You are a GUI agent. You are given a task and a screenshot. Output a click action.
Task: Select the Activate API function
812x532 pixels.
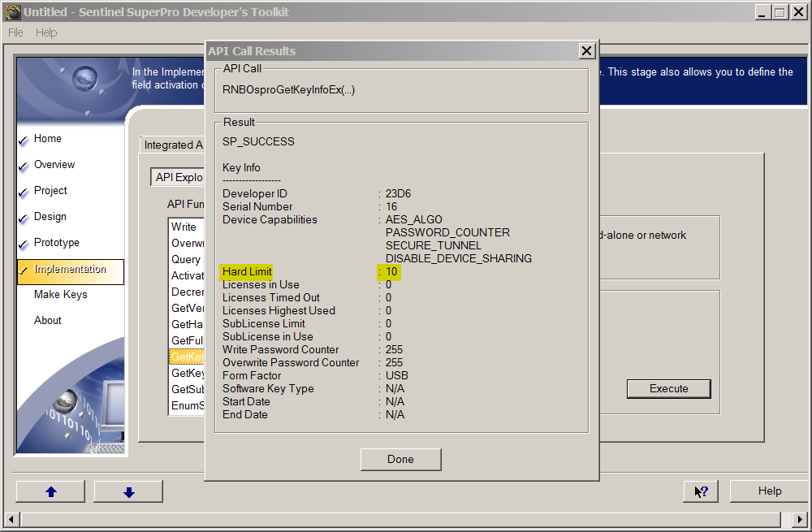coord(187,275)
